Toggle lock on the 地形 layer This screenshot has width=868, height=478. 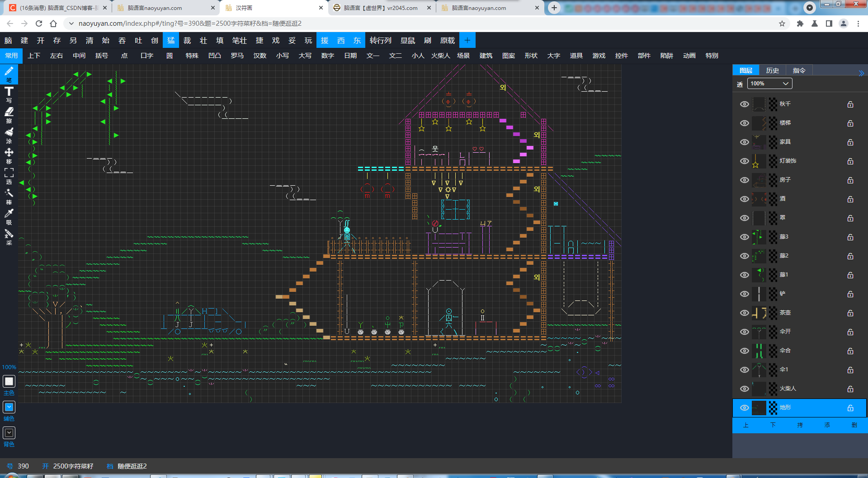coord(850,408)
